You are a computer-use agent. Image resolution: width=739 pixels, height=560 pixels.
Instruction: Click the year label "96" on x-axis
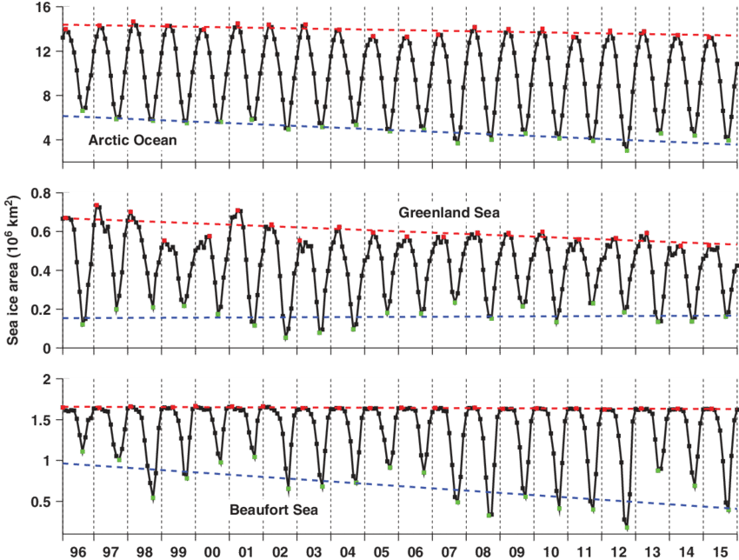(x=78, y=552)
